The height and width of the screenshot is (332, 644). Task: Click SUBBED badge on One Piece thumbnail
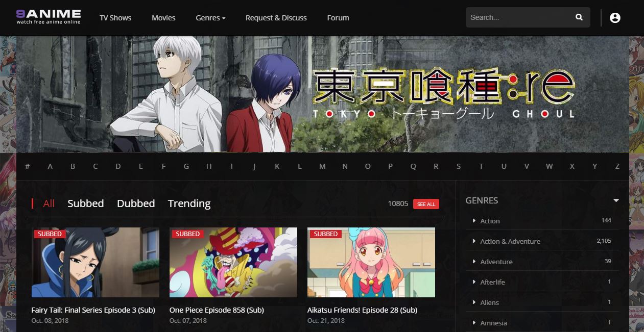pos(187,234)
